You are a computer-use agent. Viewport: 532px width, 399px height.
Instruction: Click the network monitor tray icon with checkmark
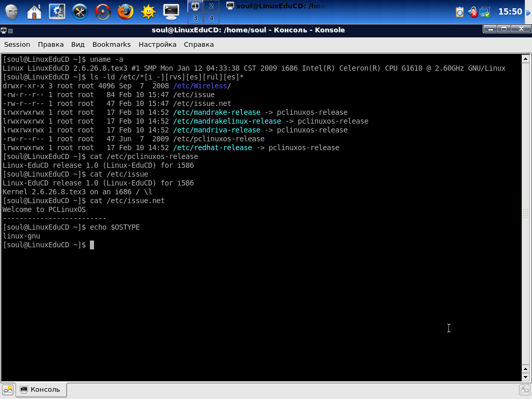485,12
